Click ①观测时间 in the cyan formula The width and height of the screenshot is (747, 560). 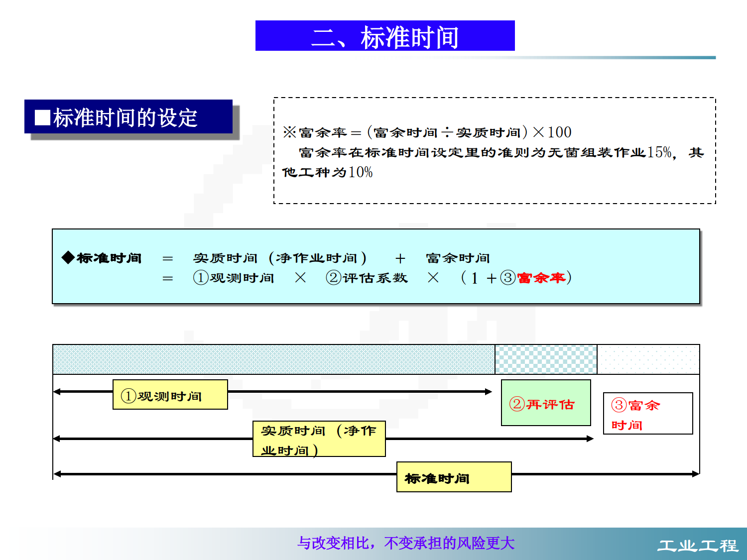[x=234, y=278]
